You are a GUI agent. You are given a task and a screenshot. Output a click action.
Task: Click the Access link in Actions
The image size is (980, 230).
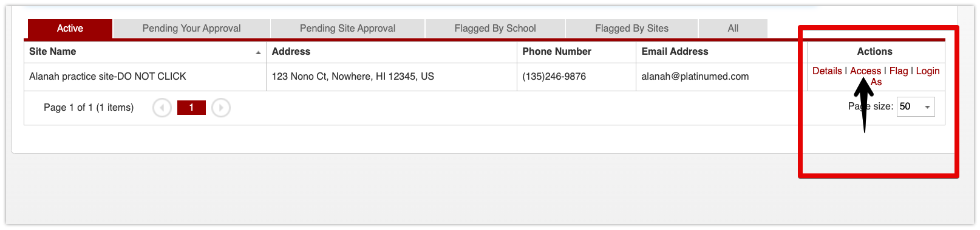click(x=865, y=71)
